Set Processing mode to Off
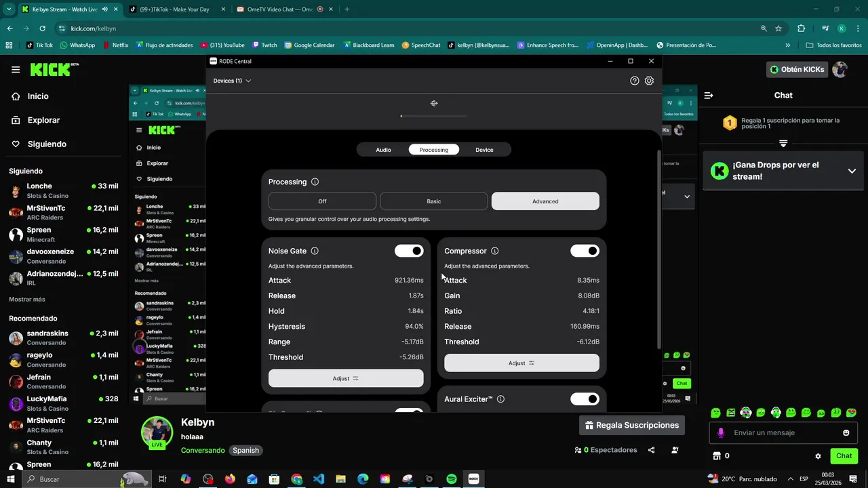 (322, 201)
